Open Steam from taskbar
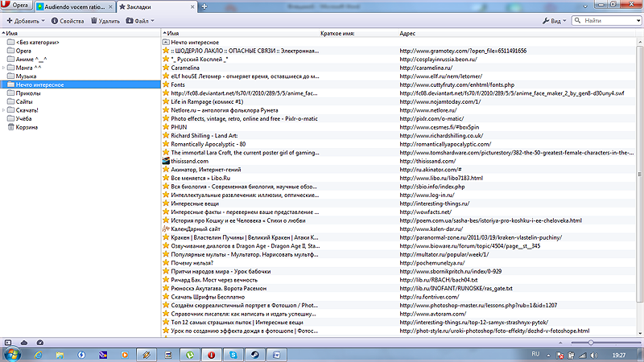This screenshot has width=644, height=362. pyautogui.click(x=255, y=355)
